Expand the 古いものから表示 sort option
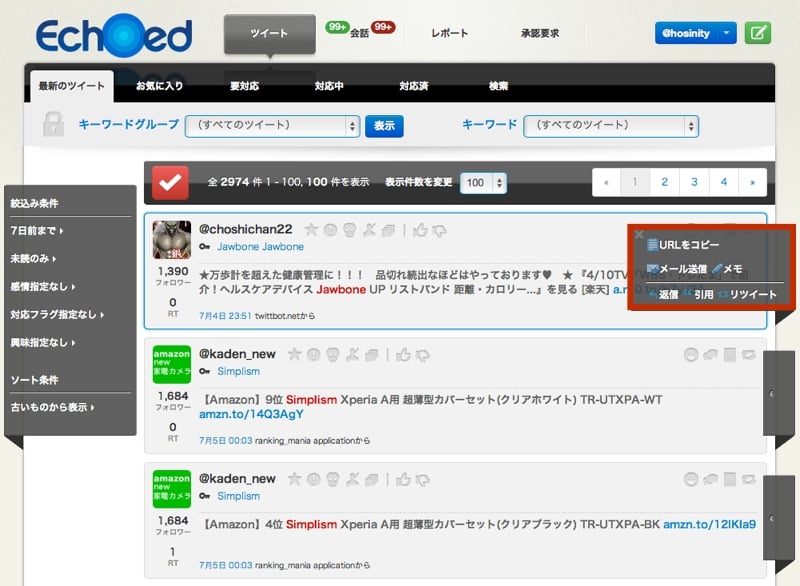 click(x=53, y=407)
